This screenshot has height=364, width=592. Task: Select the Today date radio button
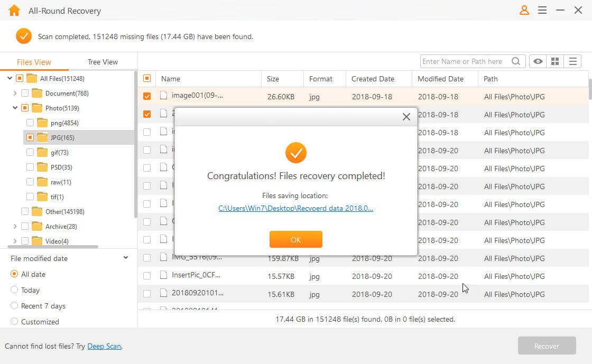[x=14, y=290]
